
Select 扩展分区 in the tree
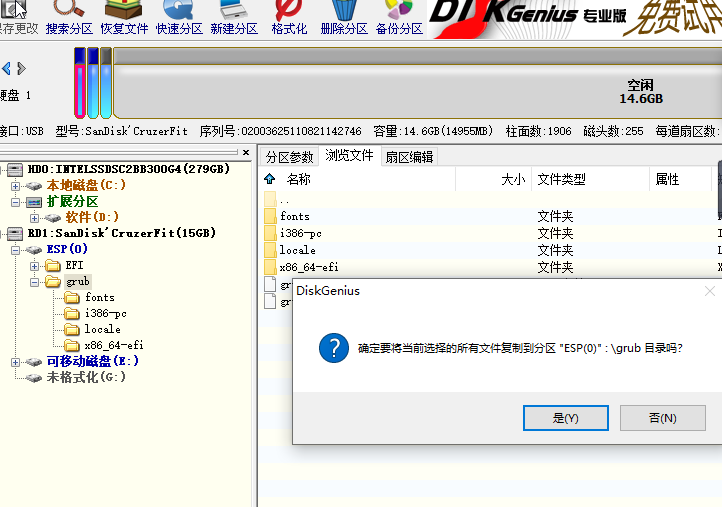(72, 201)
